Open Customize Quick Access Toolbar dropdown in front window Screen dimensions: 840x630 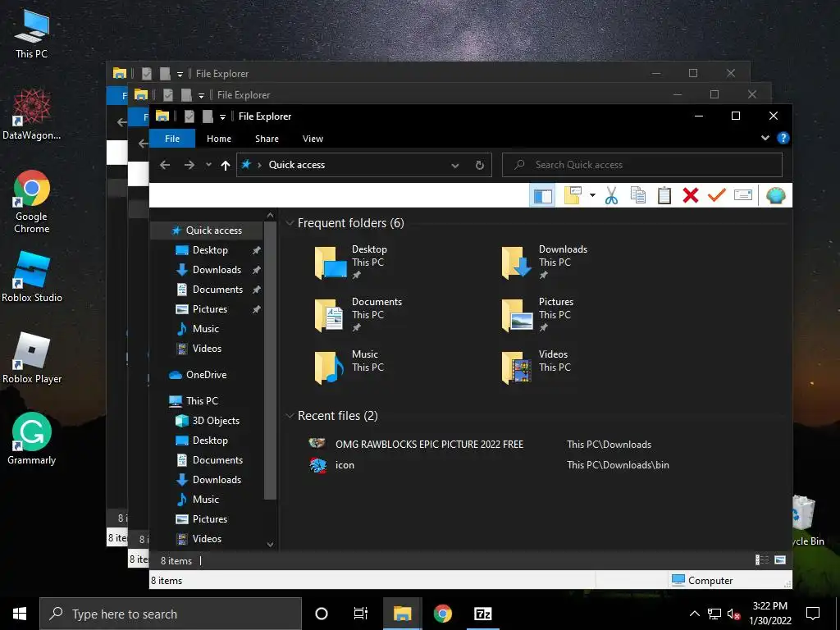click(222, 116)
